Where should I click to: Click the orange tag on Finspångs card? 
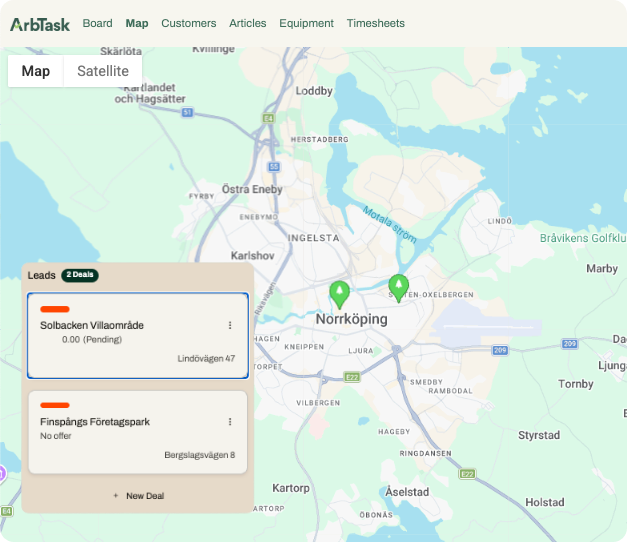pos(55,405)
